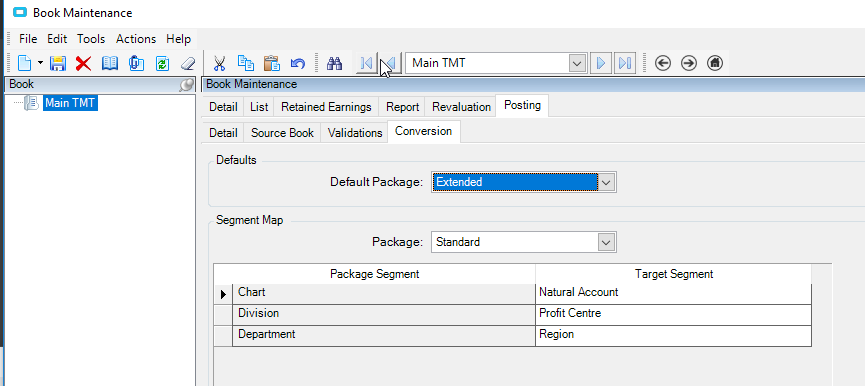Click the eraser Clear icon

pos(188,63)
